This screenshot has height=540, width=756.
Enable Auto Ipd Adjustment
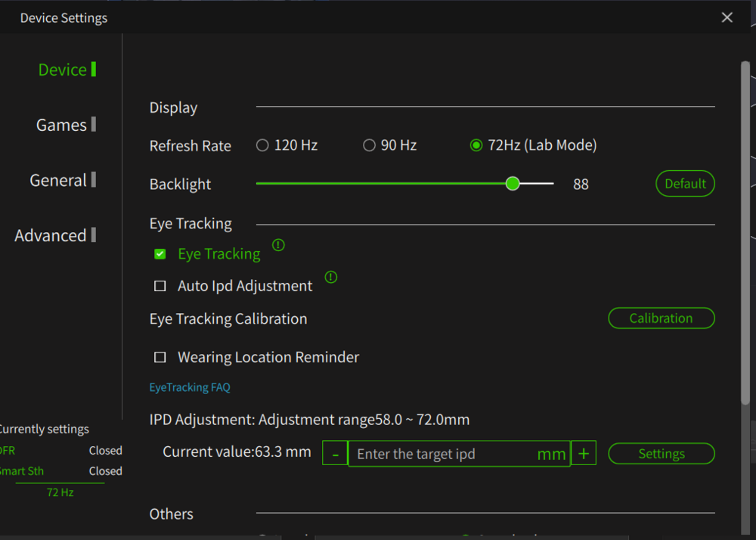tap(160, 286)
